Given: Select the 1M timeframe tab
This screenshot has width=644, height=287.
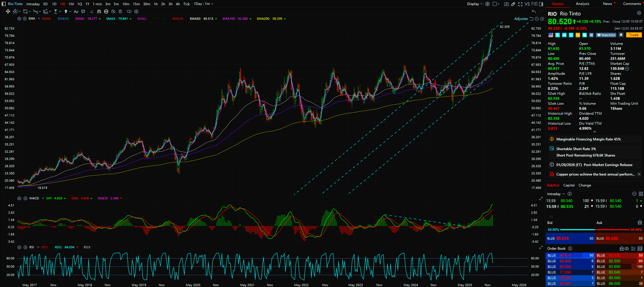Looking at the screenshot, I should pyautogui.click(x=71, y=4).
